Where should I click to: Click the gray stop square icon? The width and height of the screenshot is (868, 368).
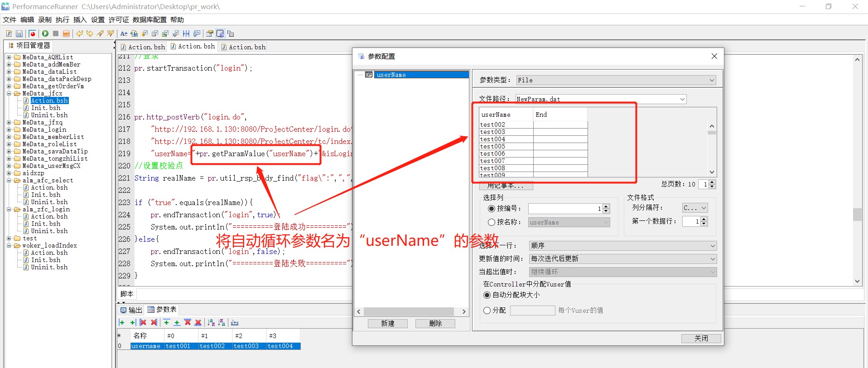(56, 33)
